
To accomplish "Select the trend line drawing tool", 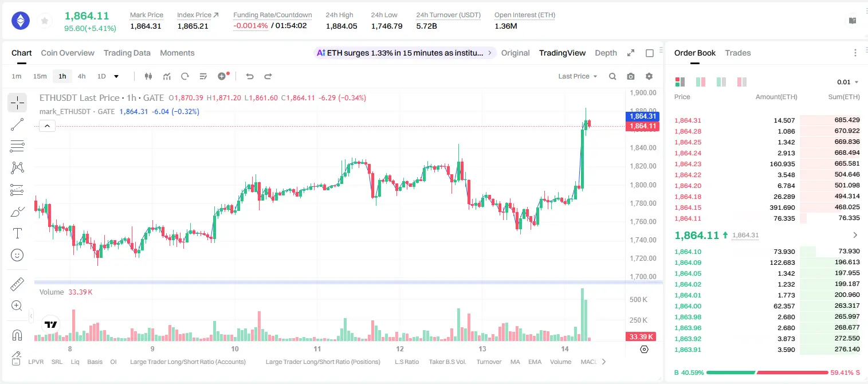I will (17, 124).
